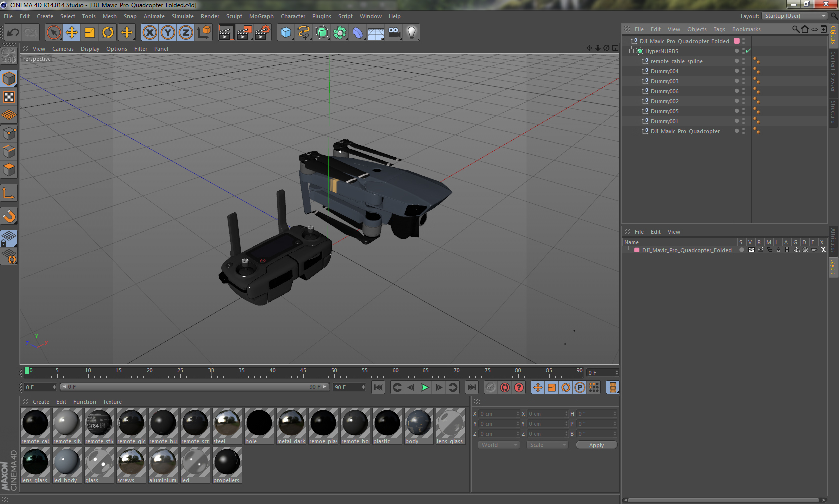The width and height of the screenshot is (839, 504).
Task: Toggle HyperNURBS enabled checkmark
Action: pyautogui.click(x=748, y=51)
